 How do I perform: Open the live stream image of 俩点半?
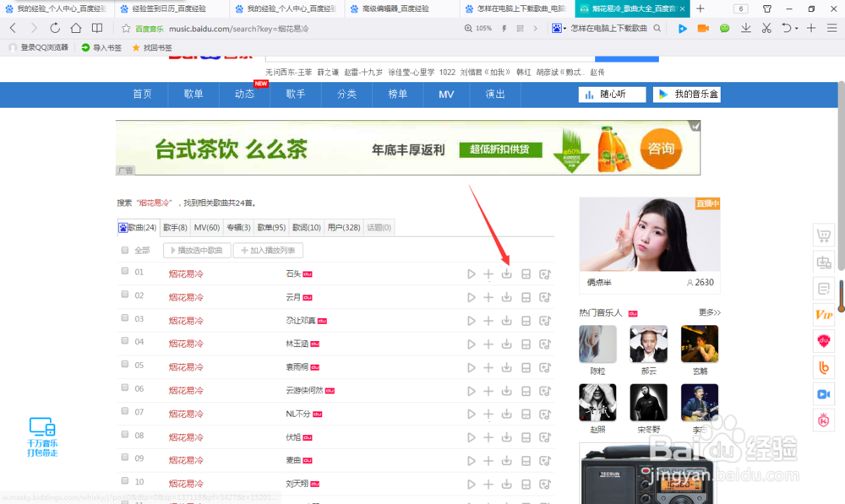[x=649, y=234]
